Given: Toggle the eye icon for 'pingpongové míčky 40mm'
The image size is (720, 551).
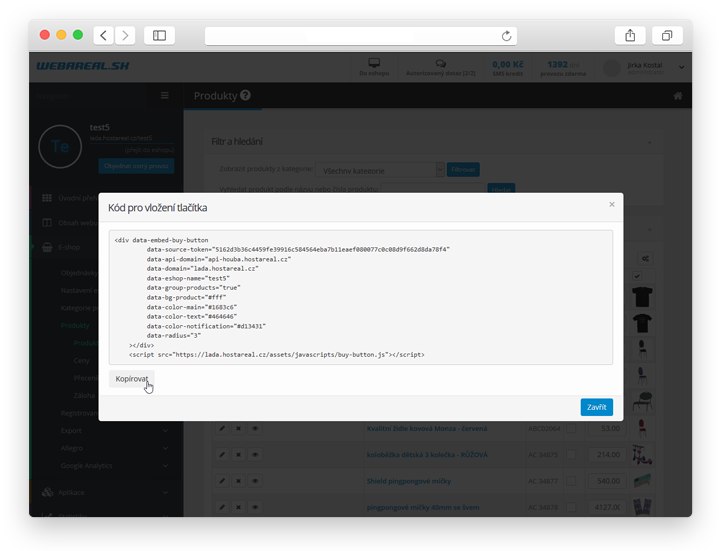Looking at the screenshot, I should click(x=255, y=507).
